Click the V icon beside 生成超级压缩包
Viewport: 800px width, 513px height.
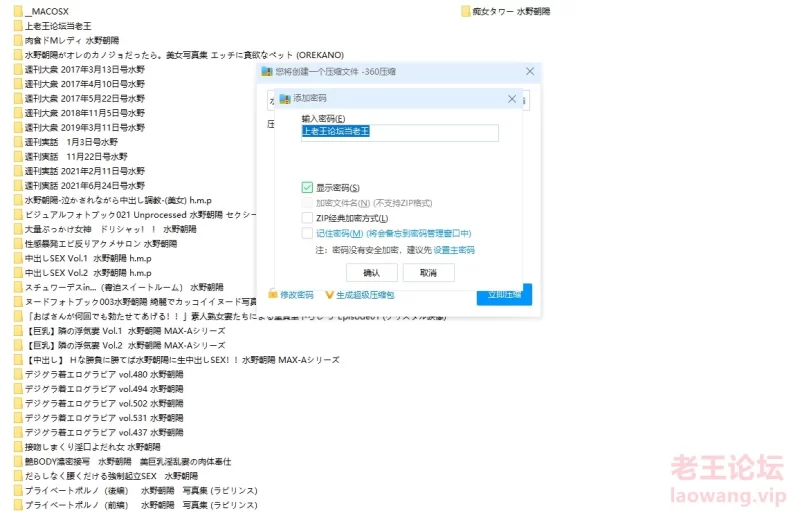[x=329, y=295]
